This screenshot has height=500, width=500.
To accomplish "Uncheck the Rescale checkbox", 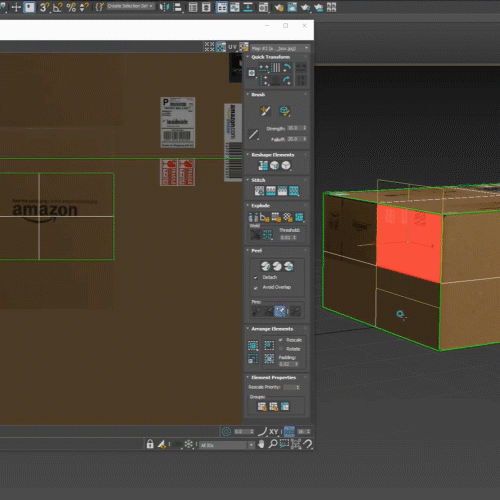I will [281, 340].
